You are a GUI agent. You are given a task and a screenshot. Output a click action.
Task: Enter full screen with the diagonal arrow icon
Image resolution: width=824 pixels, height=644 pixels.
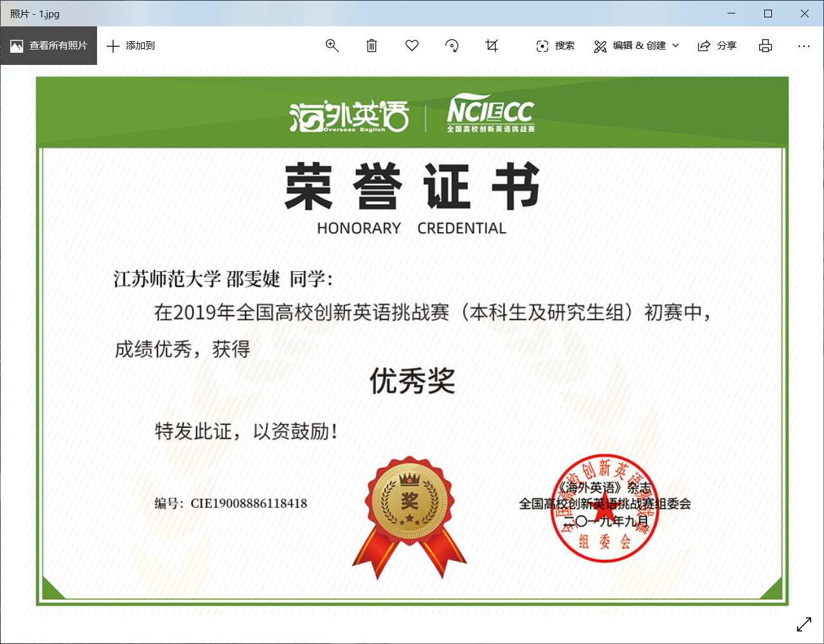[x=803, y=624]
